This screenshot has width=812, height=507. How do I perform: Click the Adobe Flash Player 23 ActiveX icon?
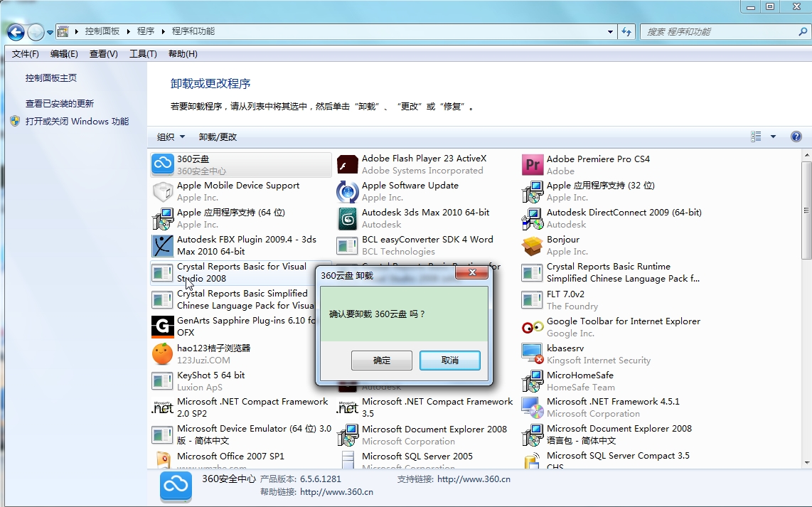point(347,164)
